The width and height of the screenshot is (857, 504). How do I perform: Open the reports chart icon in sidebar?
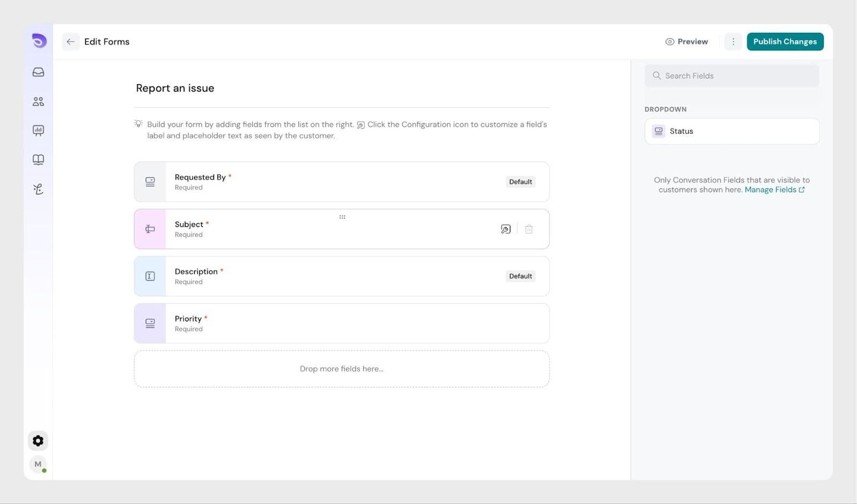(x=38, y=131)
